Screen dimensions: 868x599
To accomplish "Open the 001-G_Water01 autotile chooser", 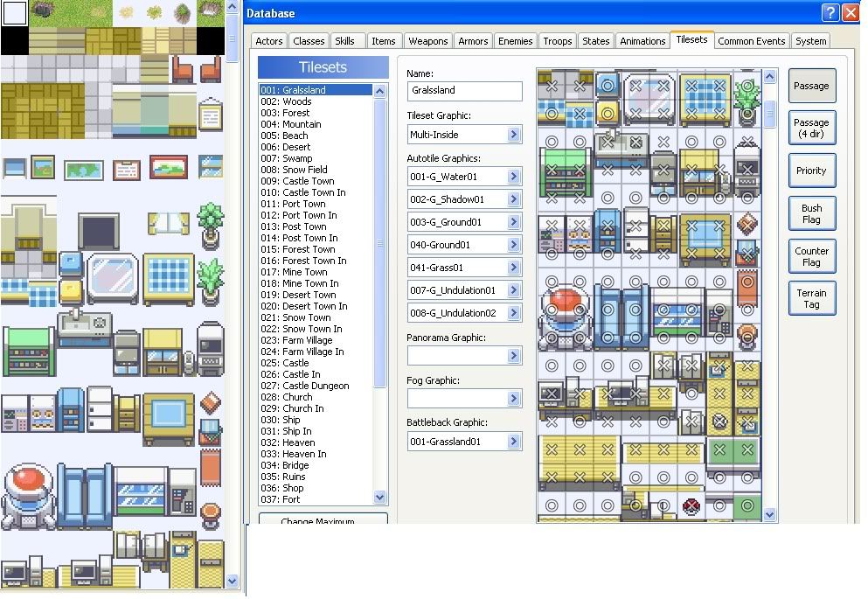I will point(514,177).
